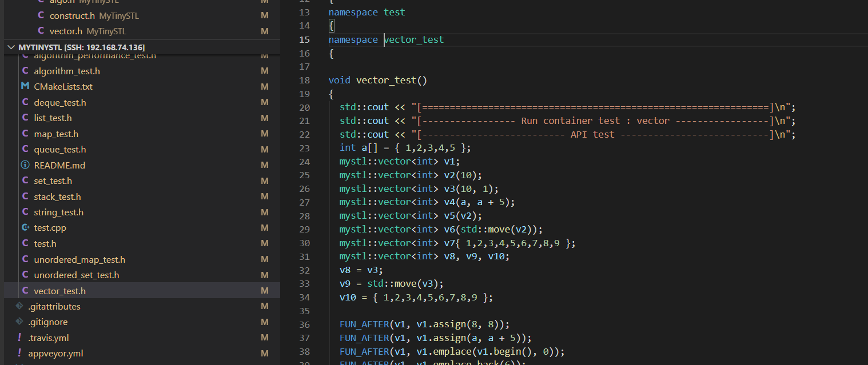Click the M status badge of vector_test.h
The height and width of the screenshot is (365, 868).
265,291
